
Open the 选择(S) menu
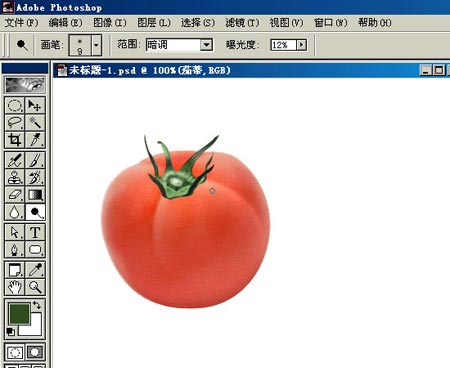198,23
